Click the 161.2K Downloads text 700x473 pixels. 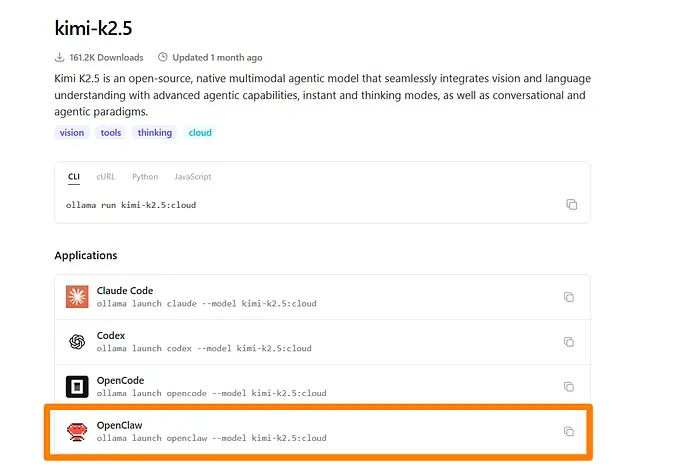point(106,58)
